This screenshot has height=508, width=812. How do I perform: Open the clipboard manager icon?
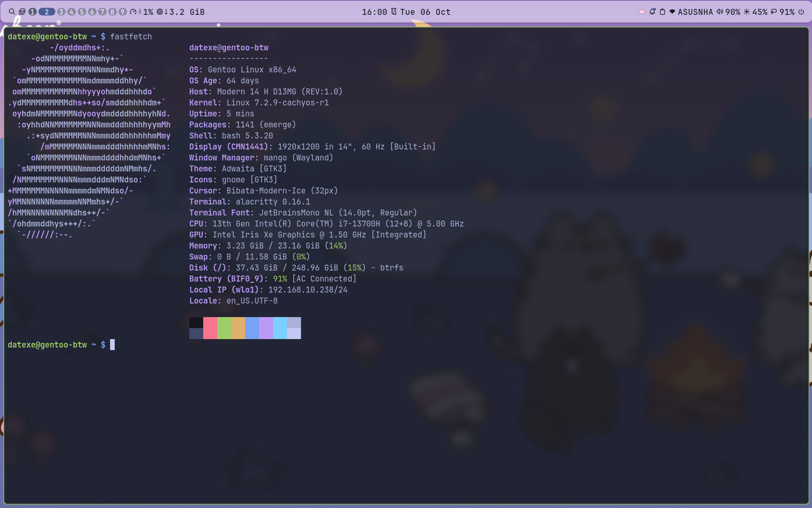coord(663,12)
